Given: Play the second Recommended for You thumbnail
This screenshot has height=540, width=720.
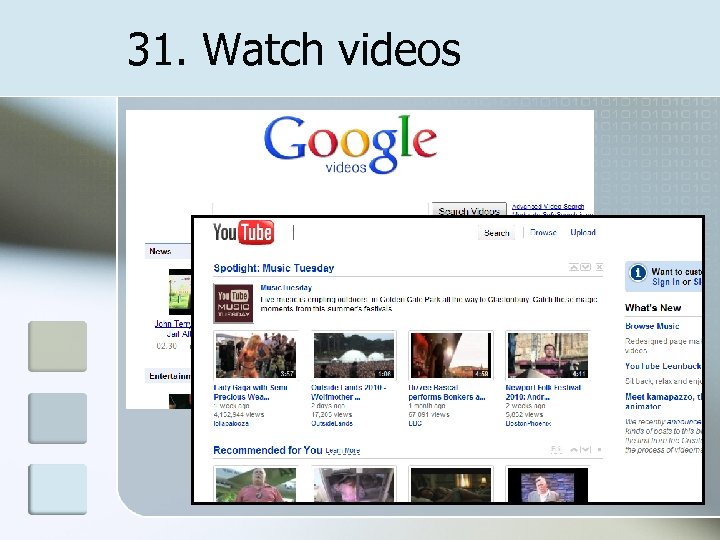Looking at the screenshot, I should click(x=354, y=485).
